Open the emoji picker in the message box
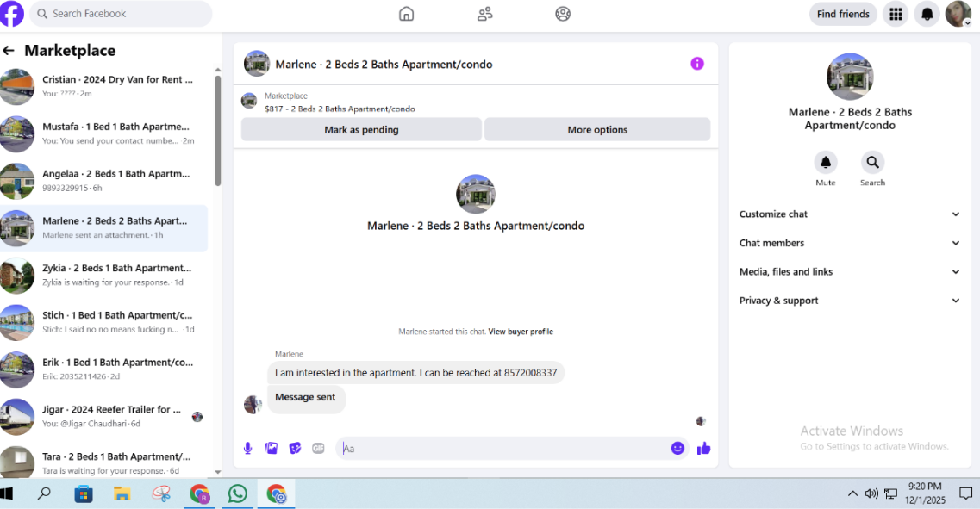Image resolution: width=980 pixels, height=509 pixels. [677, 449]
